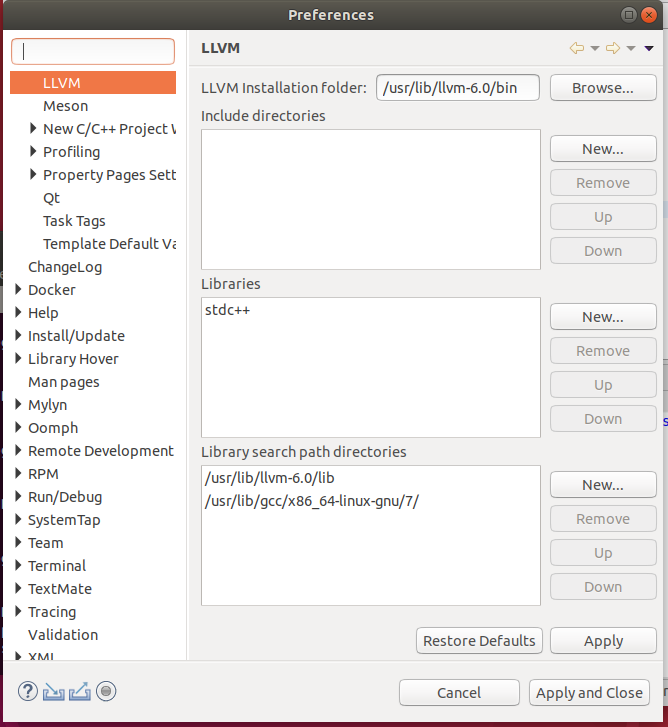Select the Qt preference page

(x=51, y=198)
